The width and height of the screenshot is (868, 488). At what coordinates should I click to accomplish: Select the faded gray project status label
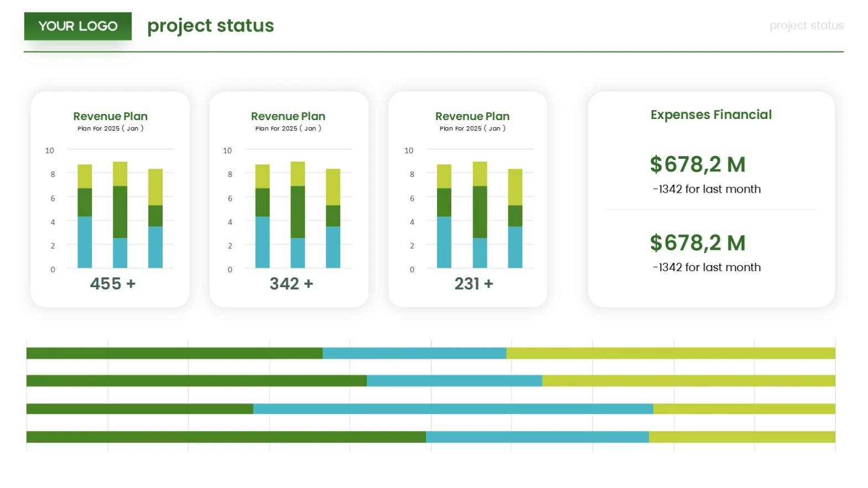click(807, 25)
